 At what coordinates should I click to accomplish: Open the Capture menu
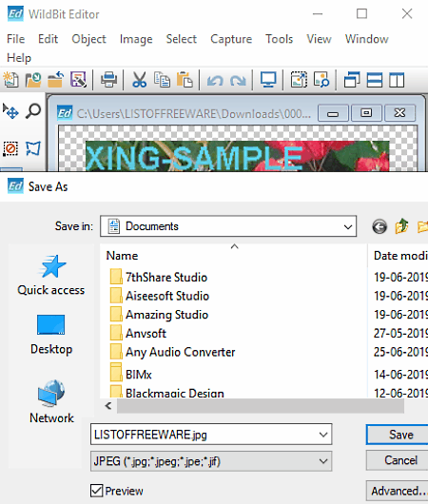(x=231, y=39)
